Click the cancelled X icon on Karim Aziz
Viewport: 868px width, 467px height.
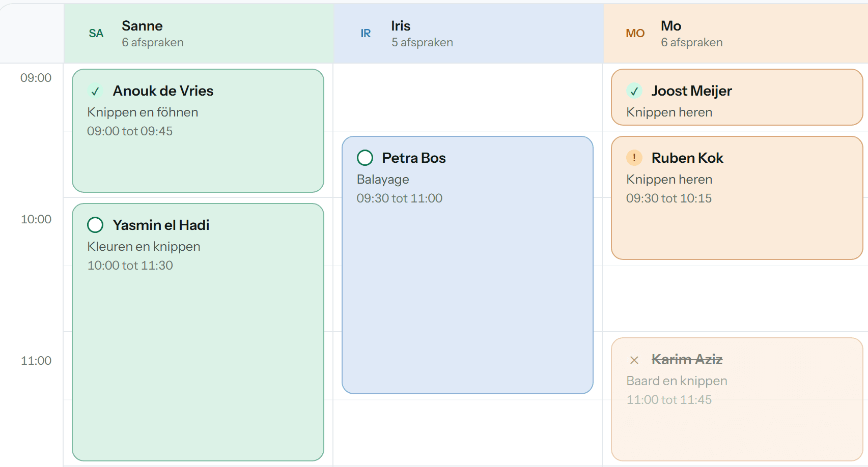coord(634,360)
